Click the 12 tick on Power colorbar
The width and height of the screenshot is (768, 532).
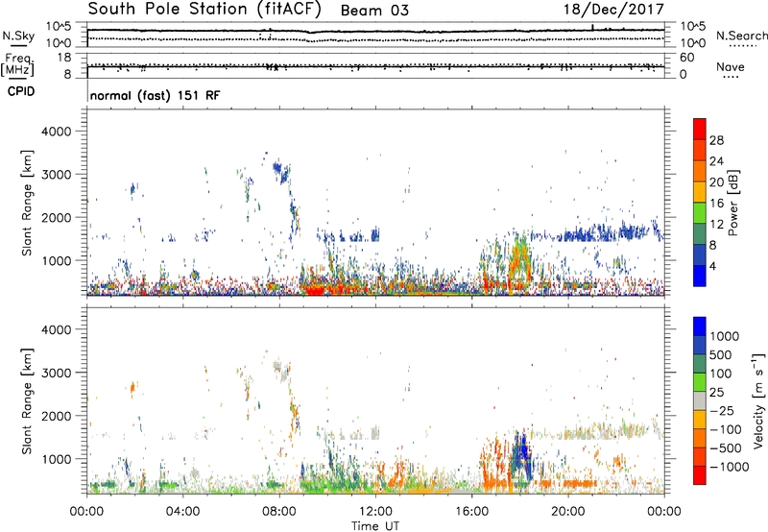pyautogui.click(x=716, y=225)
